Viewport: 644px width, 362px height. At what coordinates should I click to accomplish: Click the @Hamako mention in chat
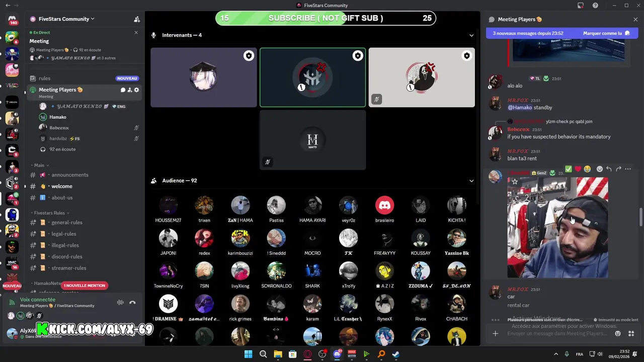tap(520, 108)
